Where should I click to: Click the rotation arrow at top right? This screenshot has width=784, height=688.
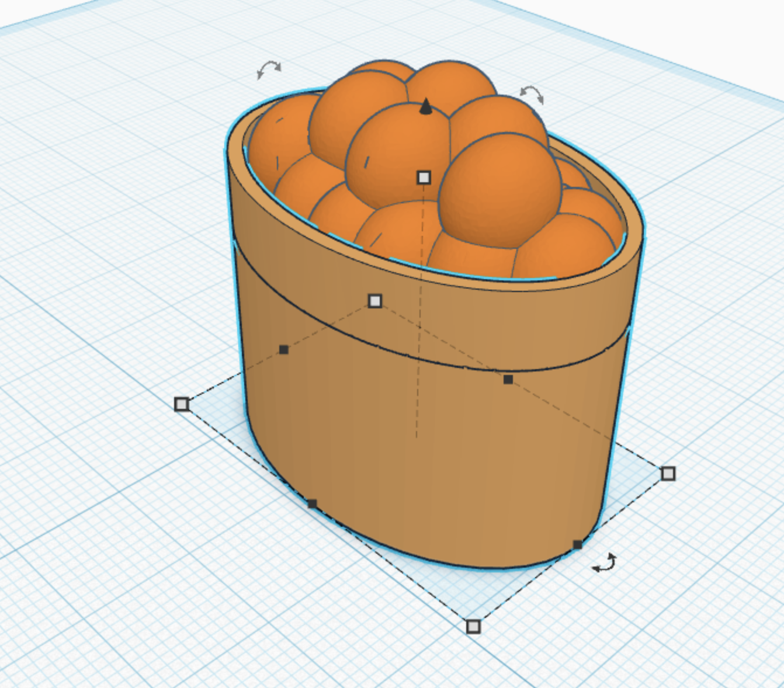(532, 94)
